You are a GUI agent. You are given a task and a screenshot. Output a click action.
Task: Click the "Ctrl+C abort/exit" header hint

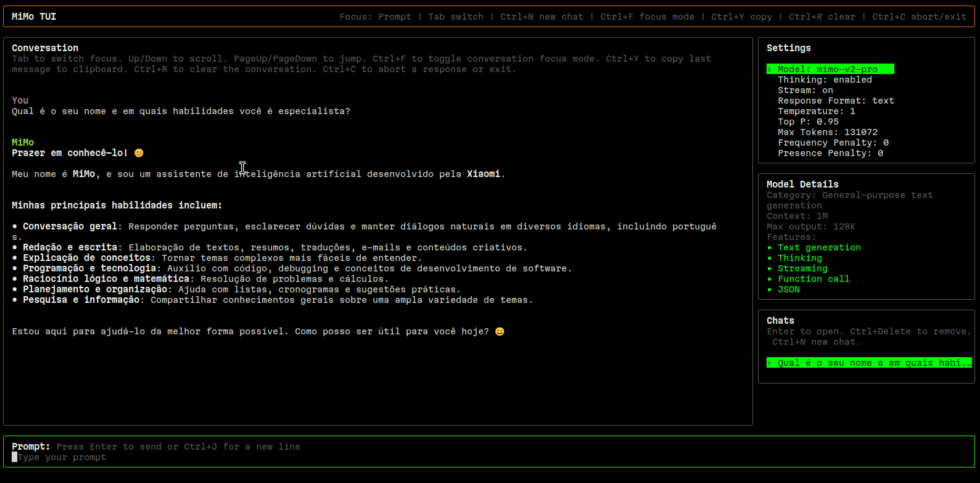click(919, 17)
